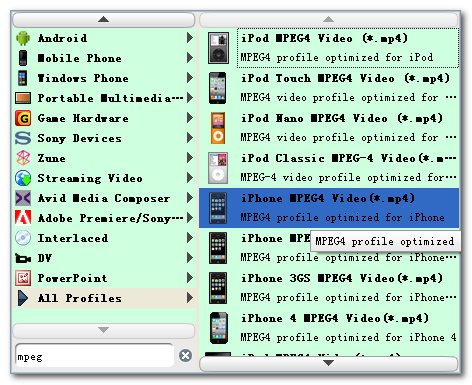
Task: Click the Interlaced disc icon
Action: [x=23, y=238]
